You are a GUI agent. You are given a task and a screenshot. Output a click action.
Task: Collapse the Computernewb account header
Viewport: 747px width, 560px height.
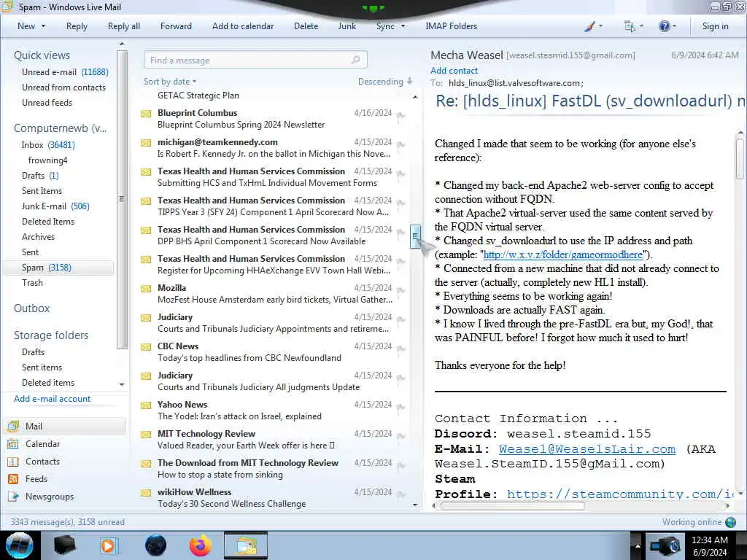tap(60, 128)
